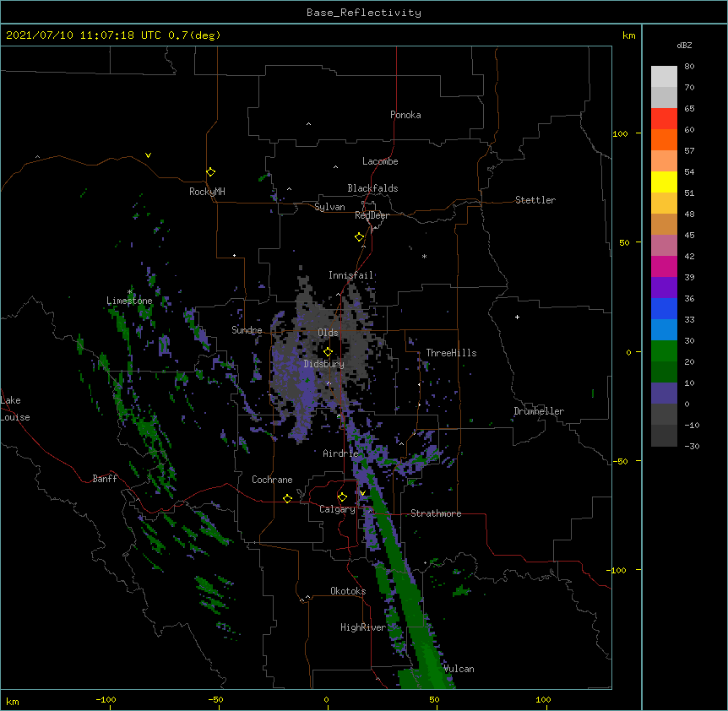Image resolution: width=728 pixels, height=711 pixels.
Task: Click the km unit label at bottom left
Action: point(12,701)
